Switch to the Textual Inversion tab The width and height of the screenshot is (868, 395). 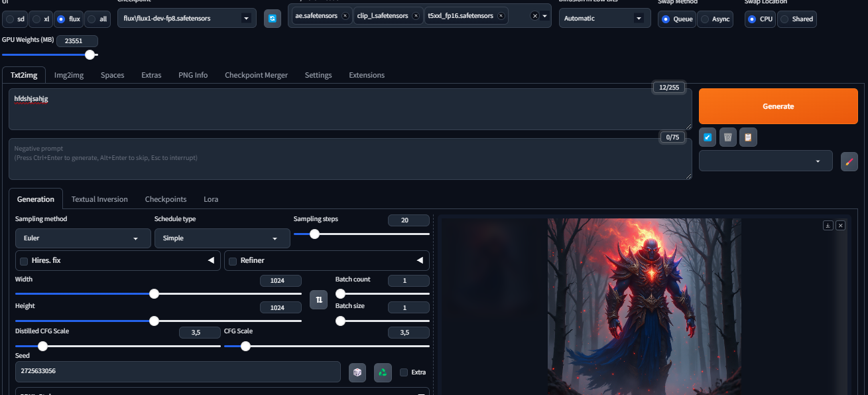(x=99, y=199)
